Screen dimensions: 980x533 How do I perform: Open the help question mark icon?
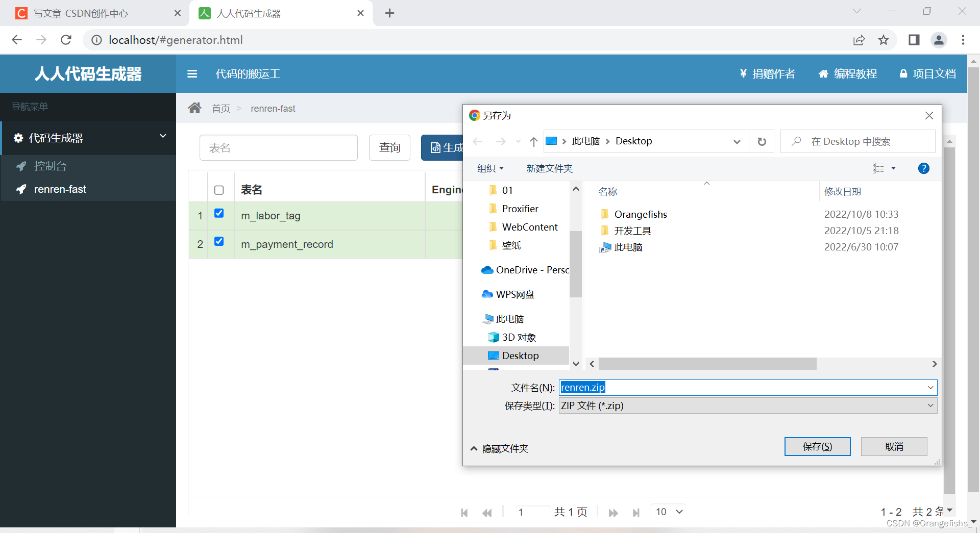pos(923,168)
